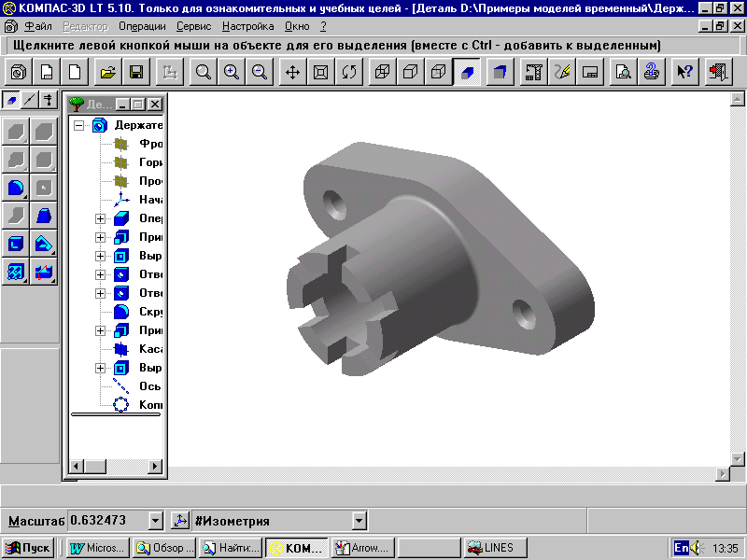
Task: Open an existing file with folder icon
Action: (108, 72)
